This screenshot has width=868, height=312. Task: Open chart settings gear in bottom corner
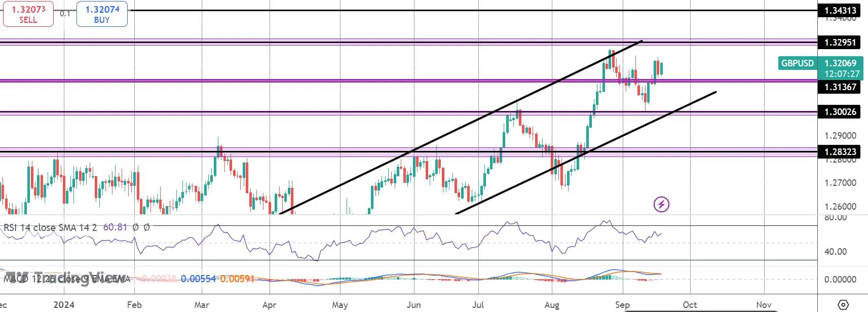tap(843, 305)
